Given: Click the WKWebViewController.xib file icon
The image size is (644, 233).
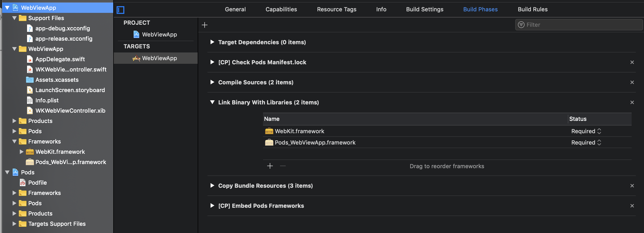Looking at the screenshot, I should (30, 111).
